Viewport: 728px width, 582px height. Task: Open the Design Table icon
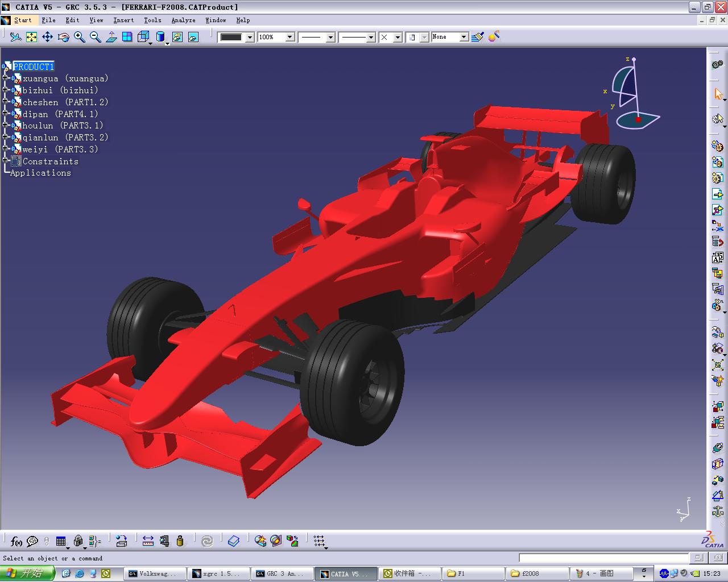[x=61, y=541]
